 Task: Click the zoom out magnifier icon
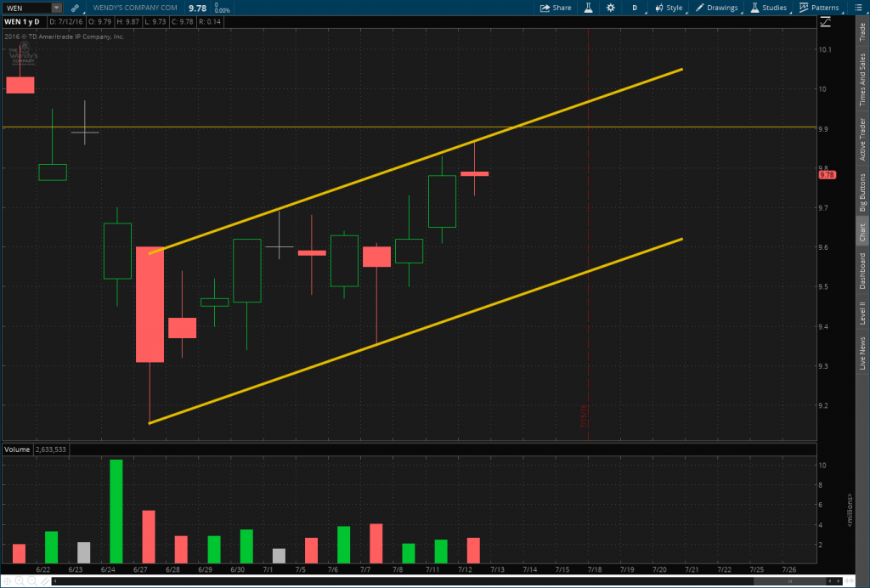tap(32, 581)
